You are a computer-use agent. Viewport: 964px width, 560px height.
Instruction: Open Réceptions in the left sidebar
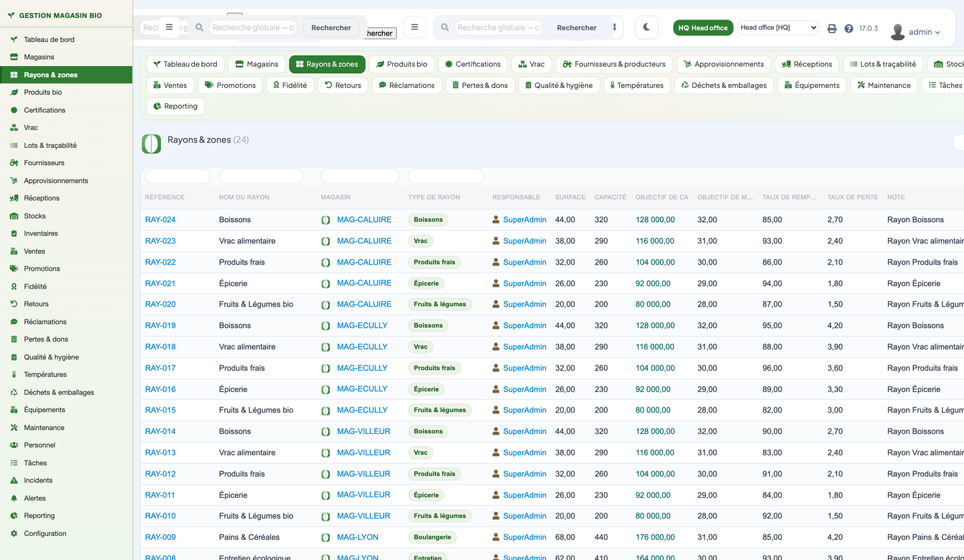(x=66, y=198)
